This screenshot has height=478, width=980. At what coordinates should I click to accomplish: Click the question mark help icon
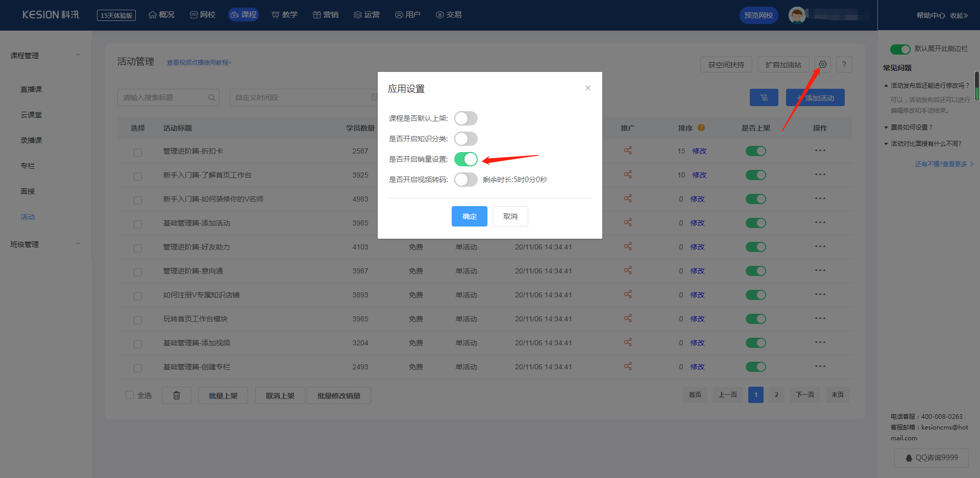(x=844, y=64)
